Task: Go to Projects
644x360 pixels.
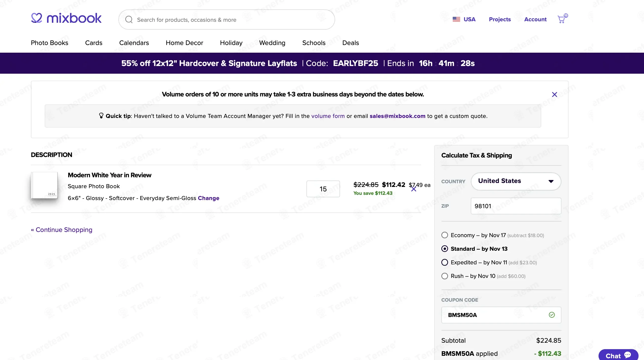Action: 500,19
